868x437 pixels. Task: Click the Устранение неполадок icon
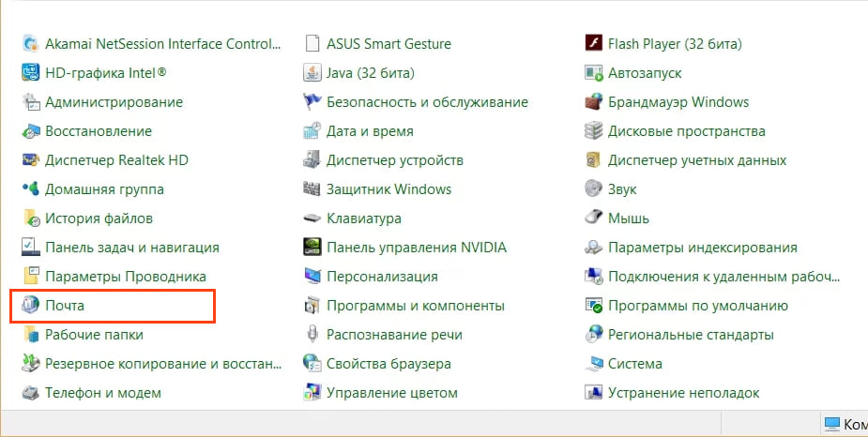tap(593, 393)
